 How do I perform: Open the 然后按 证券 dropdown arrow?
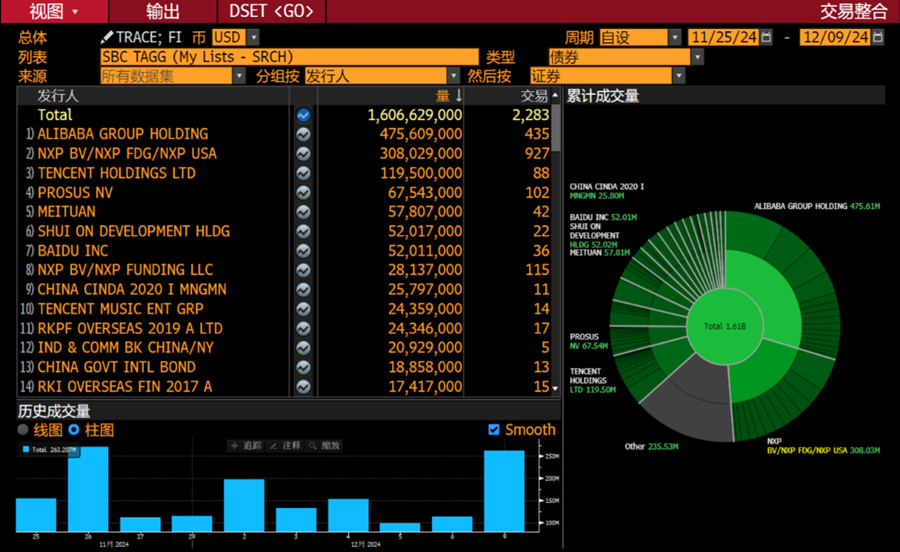[679, 76]
